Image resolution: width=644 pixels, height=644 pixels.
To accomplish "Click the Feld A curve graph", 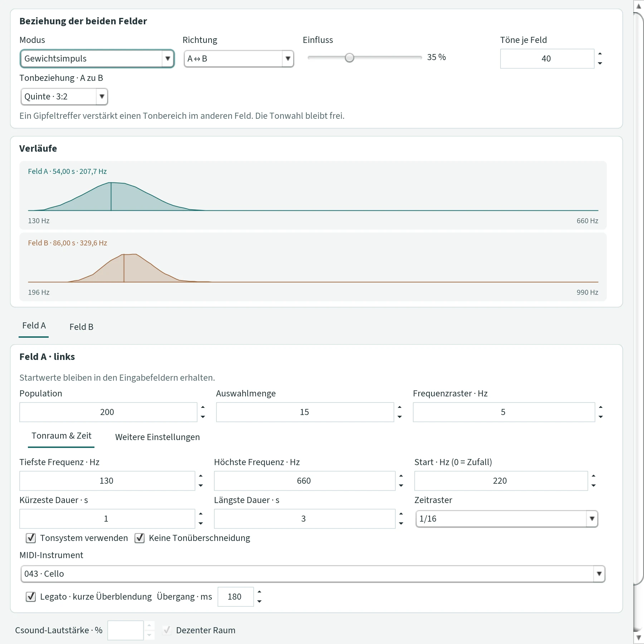I will [313, 195].
